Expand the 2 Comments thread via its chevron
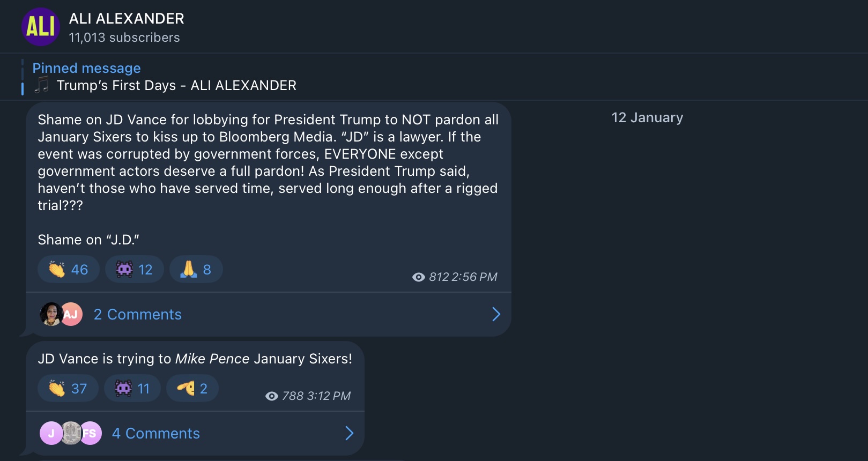This screenshot has width=868, height=461. pos(496,315)
